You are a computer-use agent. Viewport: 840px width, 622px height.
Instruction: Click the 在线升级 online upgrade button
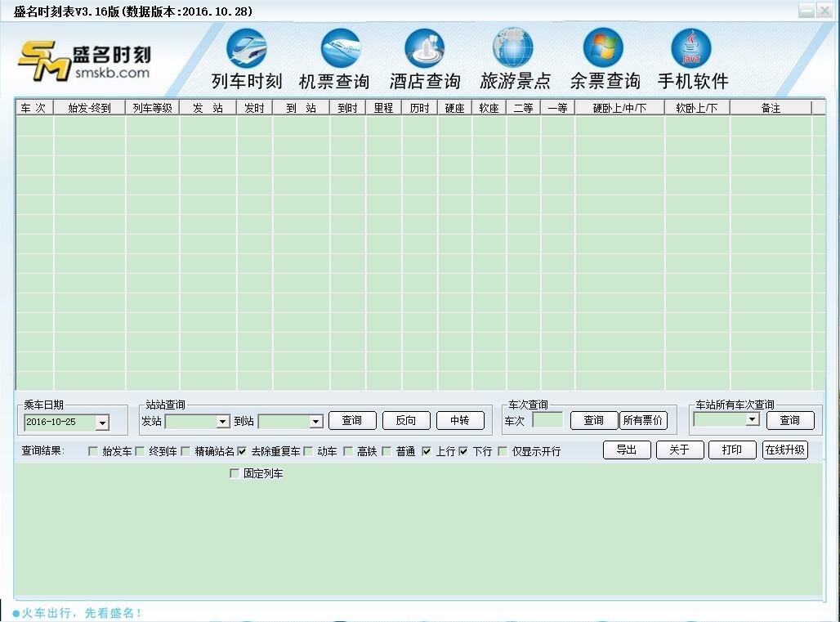click(784, 450)
